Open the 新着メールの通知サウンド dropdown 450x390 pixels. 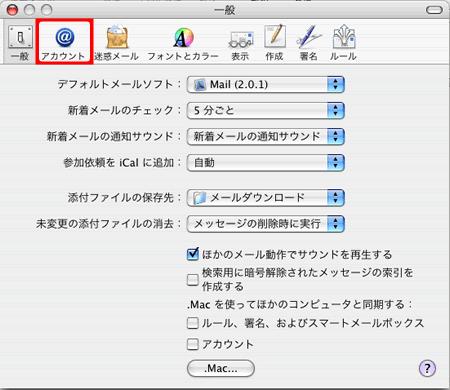click(266, 136)
